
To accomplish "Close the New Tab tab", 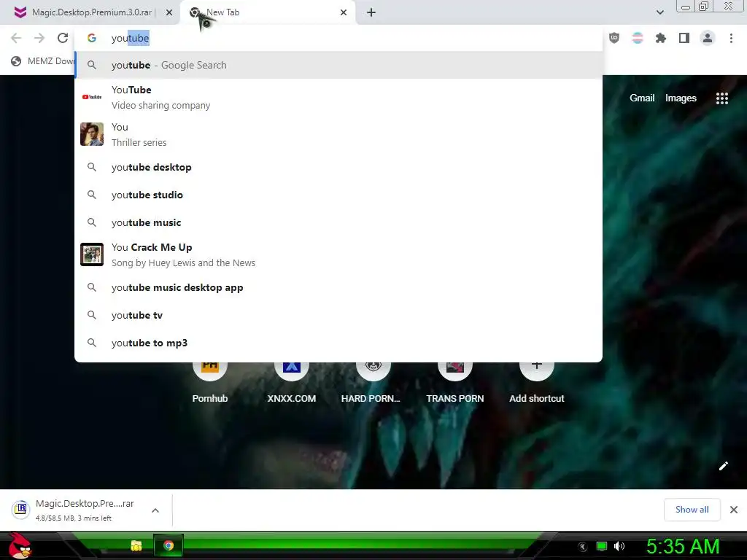I will 344,12.
